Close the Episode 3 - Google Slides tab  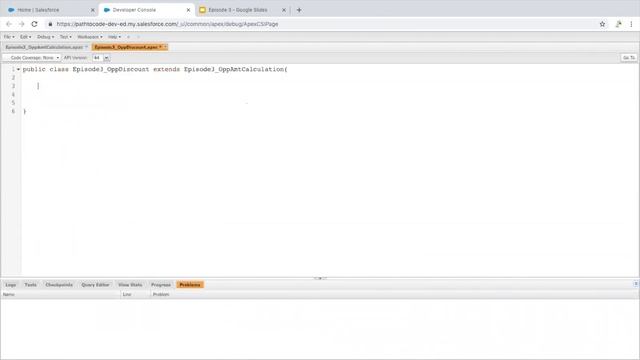pos(284,10)
